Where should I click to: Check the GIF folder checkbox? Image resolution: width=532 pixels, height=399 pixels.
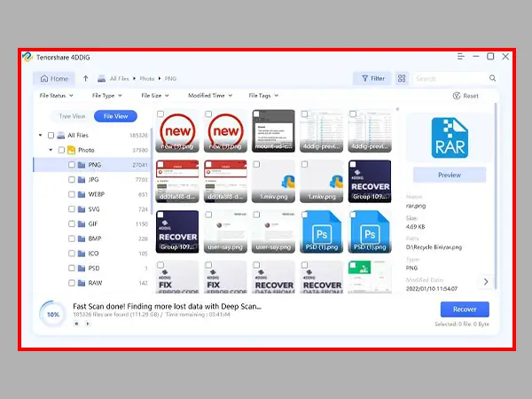coord(72,224)
